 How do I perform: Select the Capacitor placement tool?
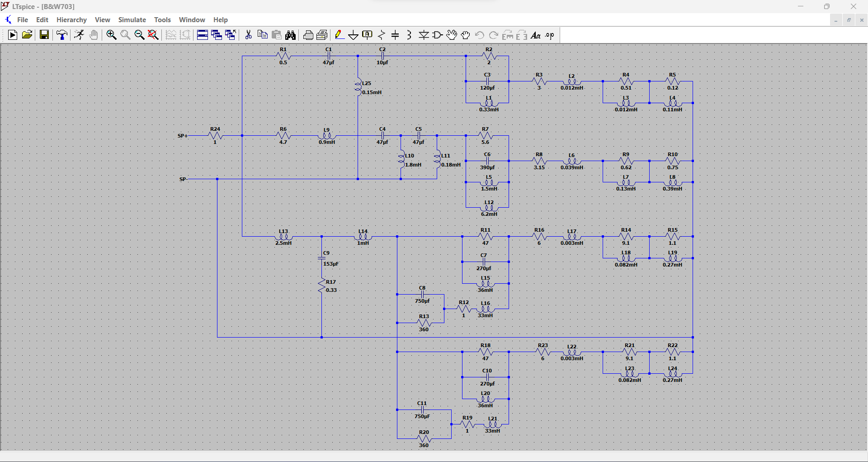395,35
